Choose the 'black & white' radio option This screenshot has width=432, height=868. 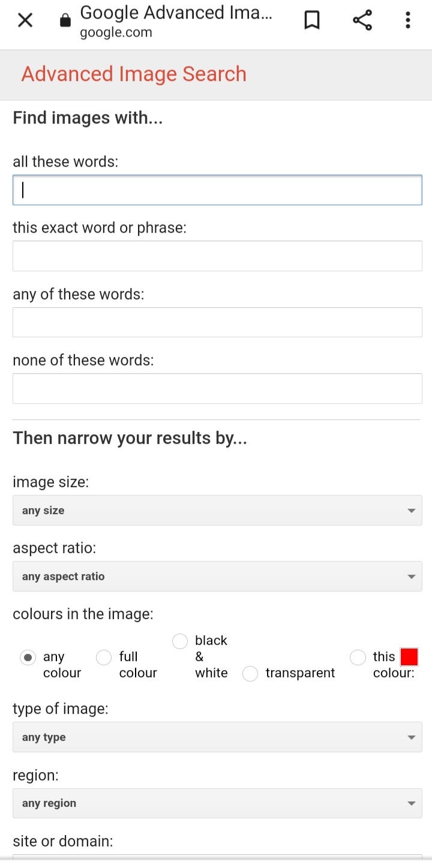point(180,641)
